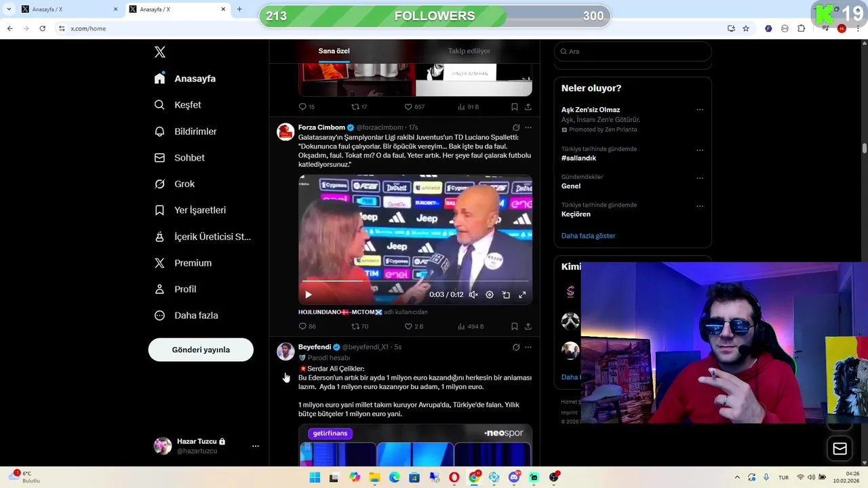
Task: Open Keşfet explore page
Action: pyautogui.click(x=178, y=105)
